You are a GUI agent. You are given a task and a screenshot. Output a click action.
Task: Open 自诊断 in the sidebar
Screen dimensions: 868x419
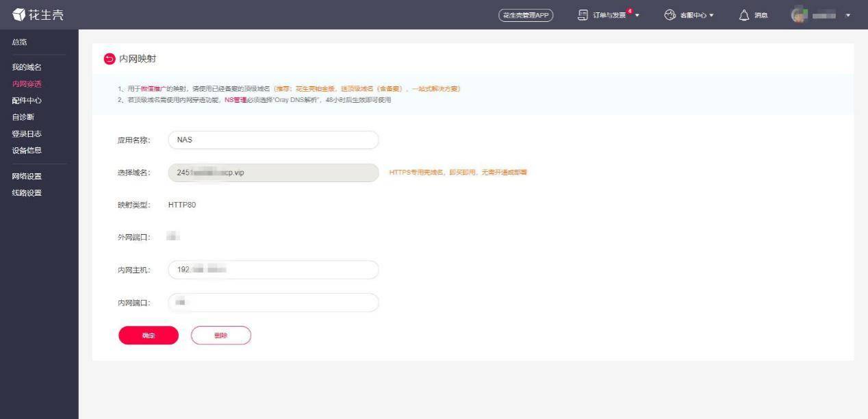(x=23, y=117)
